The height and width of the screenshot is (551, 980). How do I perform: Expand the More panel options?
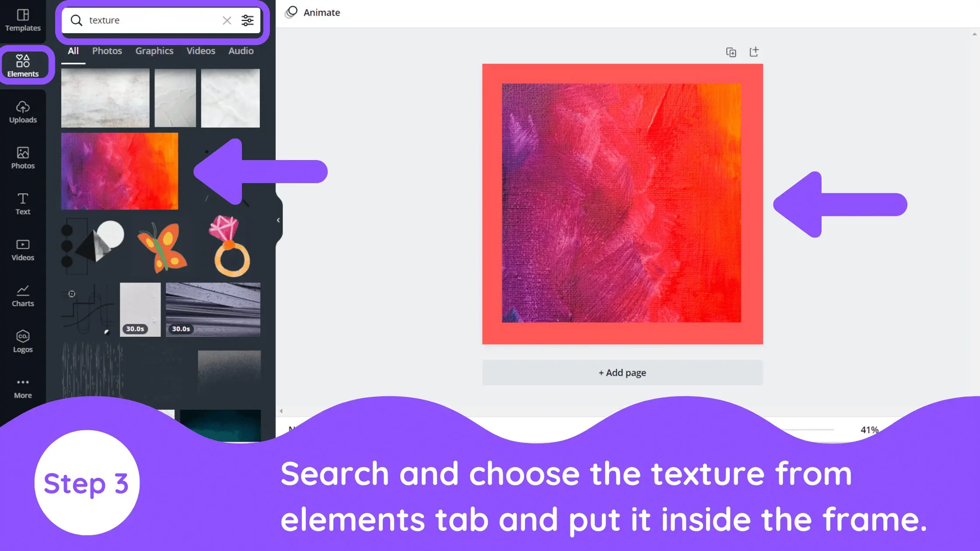[x=22, y=387]
